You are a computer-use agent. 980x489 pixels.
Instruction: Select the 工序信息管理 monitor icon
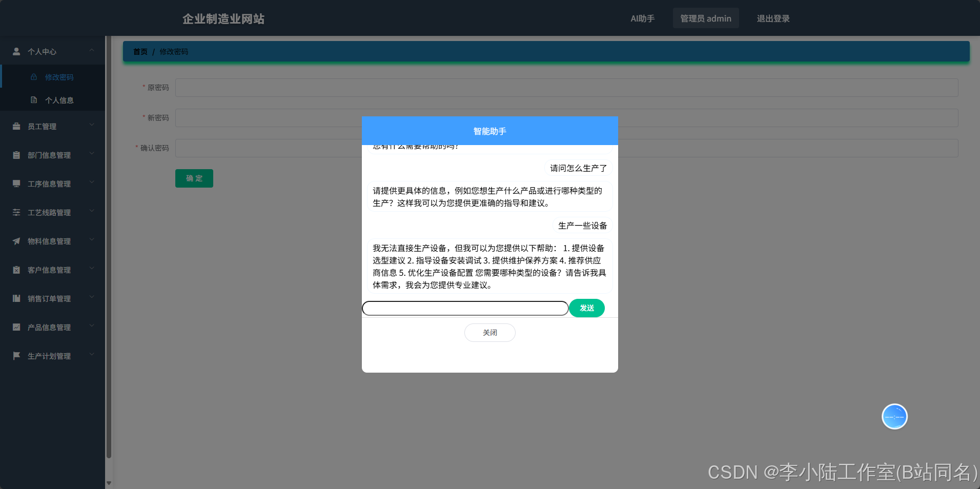16,184
